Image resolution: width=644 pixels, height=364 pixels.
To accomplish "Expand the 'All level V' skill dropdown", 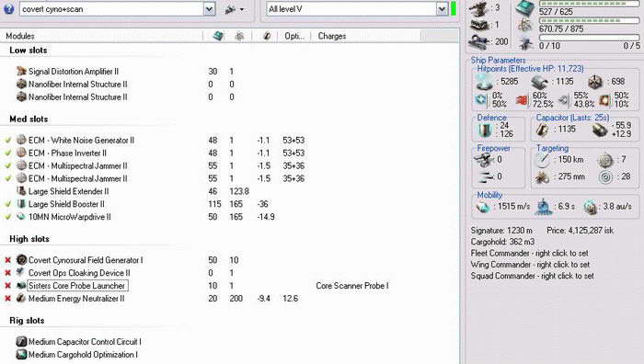I will 442,9.
